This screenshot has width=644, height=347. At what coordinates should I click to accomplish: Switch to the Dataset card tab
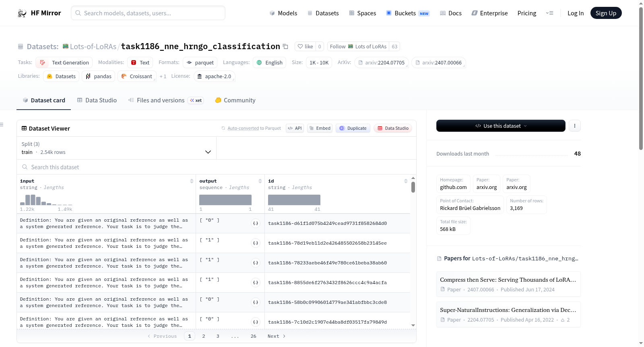(44, 100)
